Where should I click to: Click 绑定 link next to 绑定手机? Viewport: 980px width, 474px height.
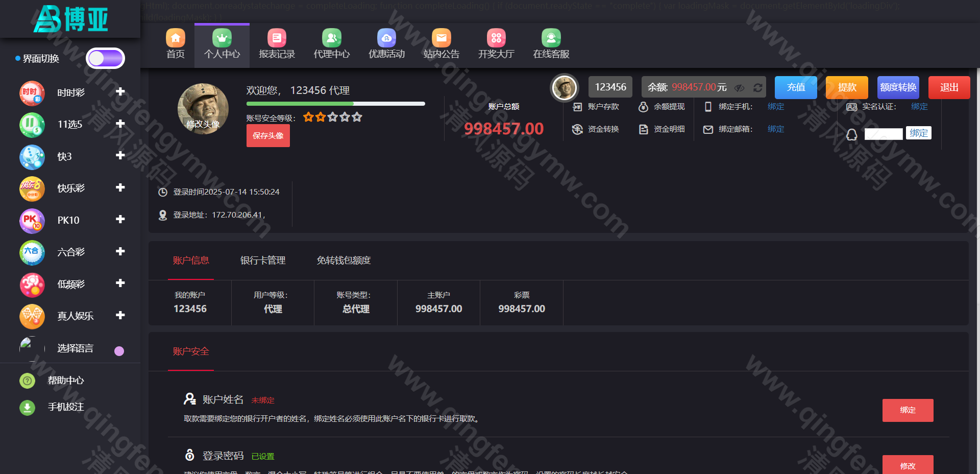click(x=776, y=107)
